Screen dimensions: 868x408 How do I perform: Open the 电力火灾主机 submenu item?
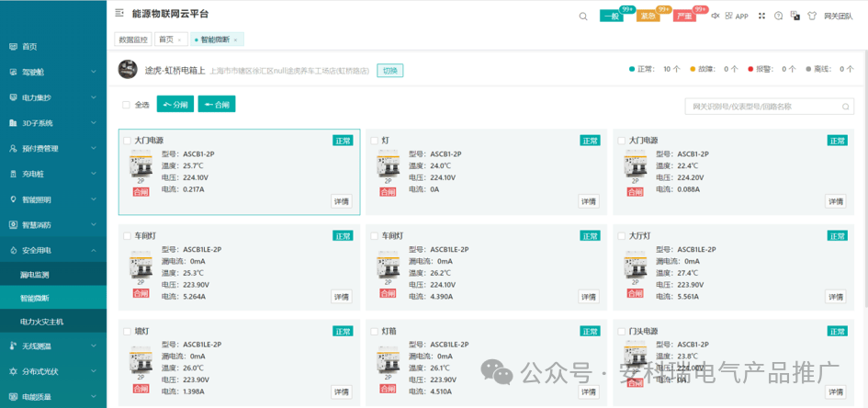[x=53, y=321]
